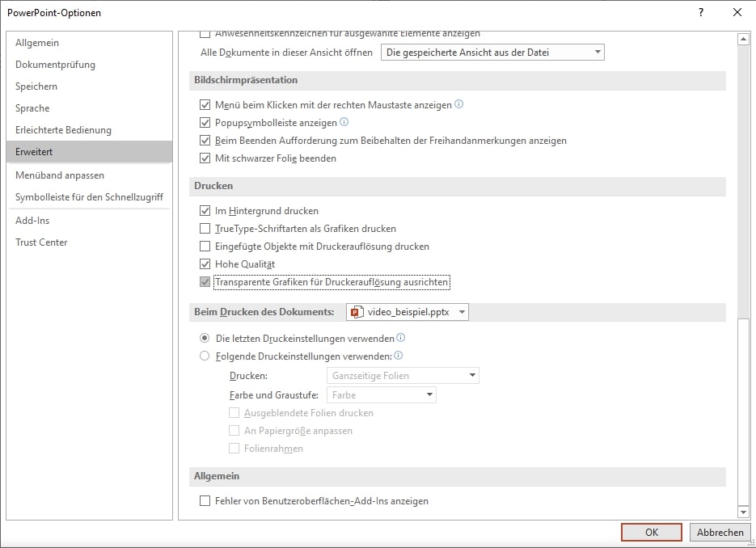The image size is (756, 548).
Task: Open Trust Center options
Action: 89,242
